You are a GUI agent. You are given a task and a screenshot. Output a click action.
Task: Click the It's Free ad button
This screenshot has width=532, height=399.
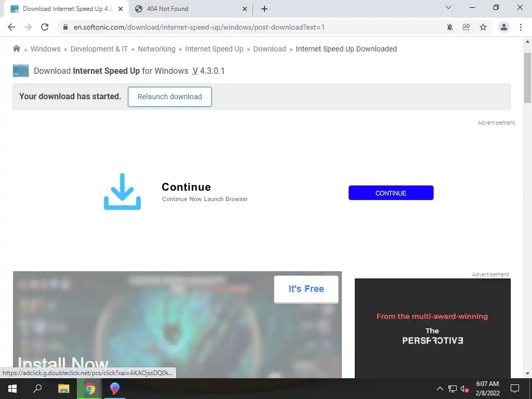point(306,289)
